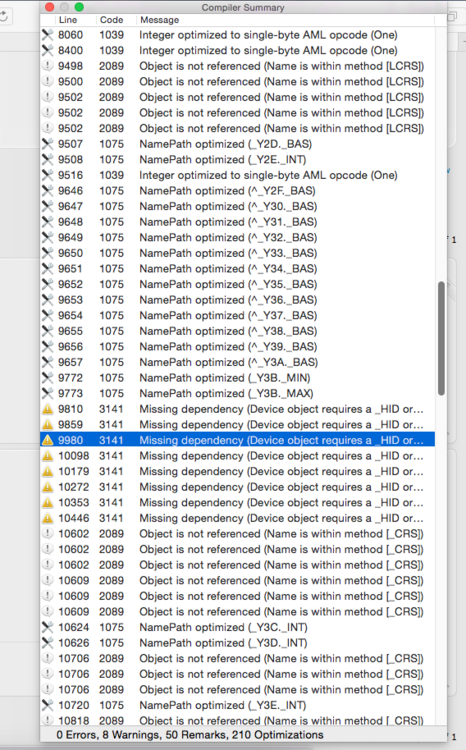The height and width of the screenshot is (750, 466).
Task: Click the remark icon on line 9498 row
Action: [47, 66]
